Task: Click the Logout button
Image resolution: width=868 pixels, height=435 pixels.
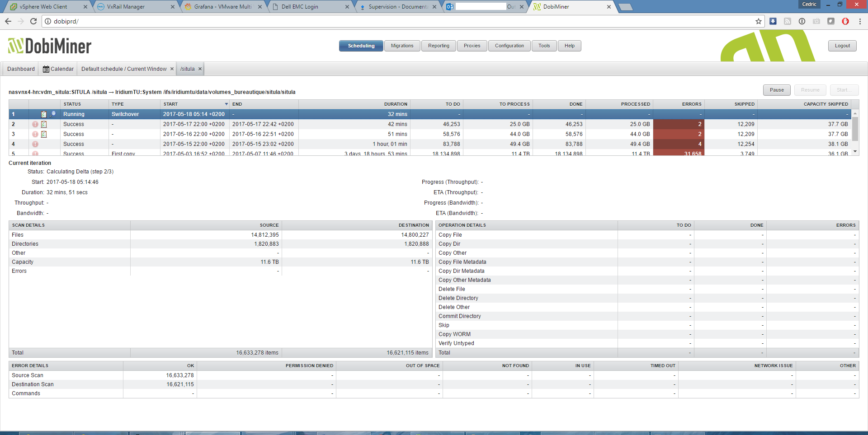Action: coord(842,46)
